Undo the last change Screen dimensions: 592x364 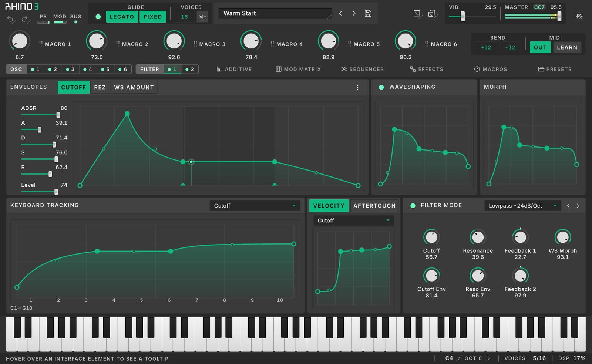point(10,19)
